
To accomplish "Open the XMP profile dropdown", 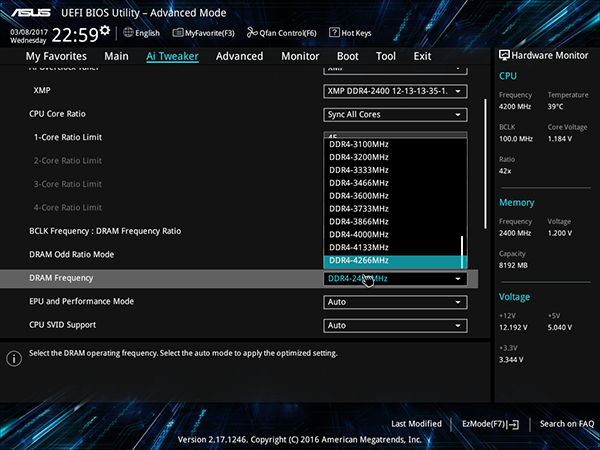I will (x=395, y=91).
